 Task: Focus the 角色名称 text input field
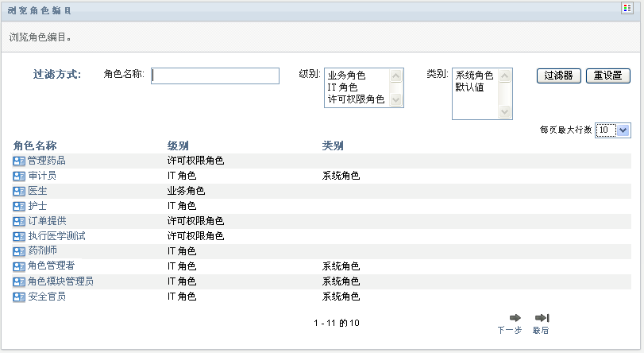tap(215, 76)
